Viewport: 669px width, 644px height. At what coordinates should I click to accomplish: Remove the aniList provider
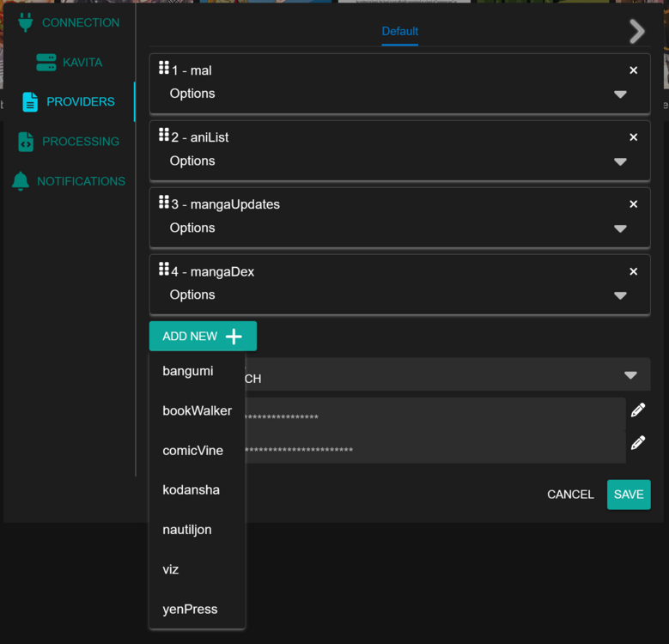pyautogui.click(x=633, y=137)
